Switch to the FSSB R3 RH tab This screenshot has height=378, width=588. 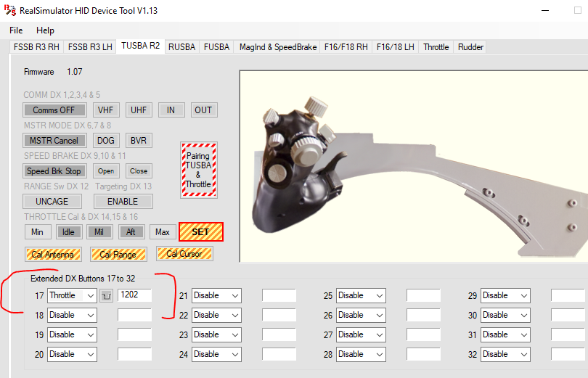[x=36, y=47]
